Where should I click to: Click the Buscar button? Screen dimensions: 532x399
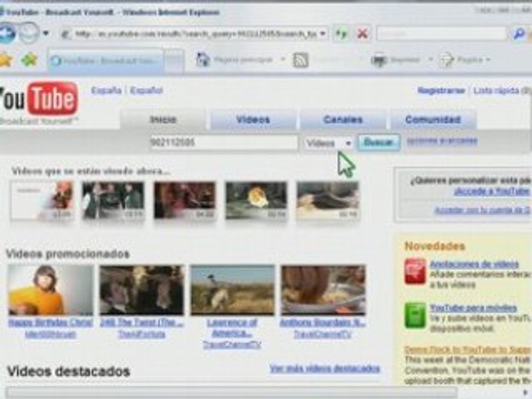pos(378,142)
